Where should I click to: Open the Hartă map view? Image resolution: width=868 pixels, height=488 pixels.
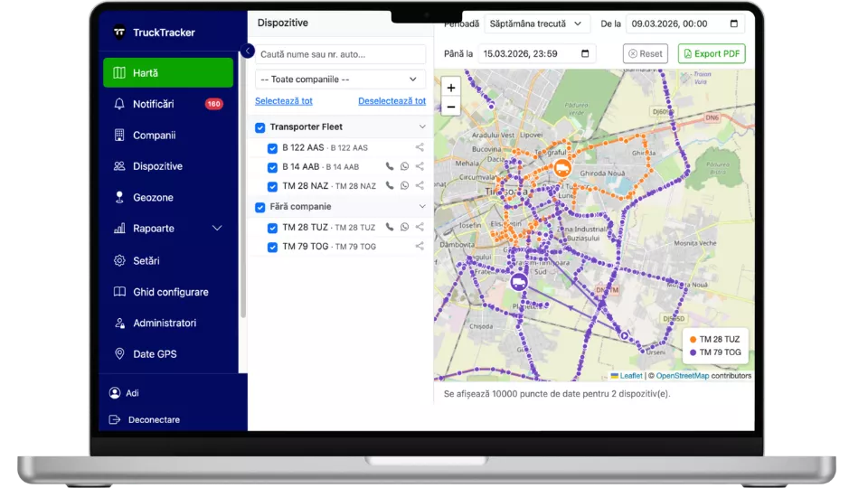pos(168,72)
